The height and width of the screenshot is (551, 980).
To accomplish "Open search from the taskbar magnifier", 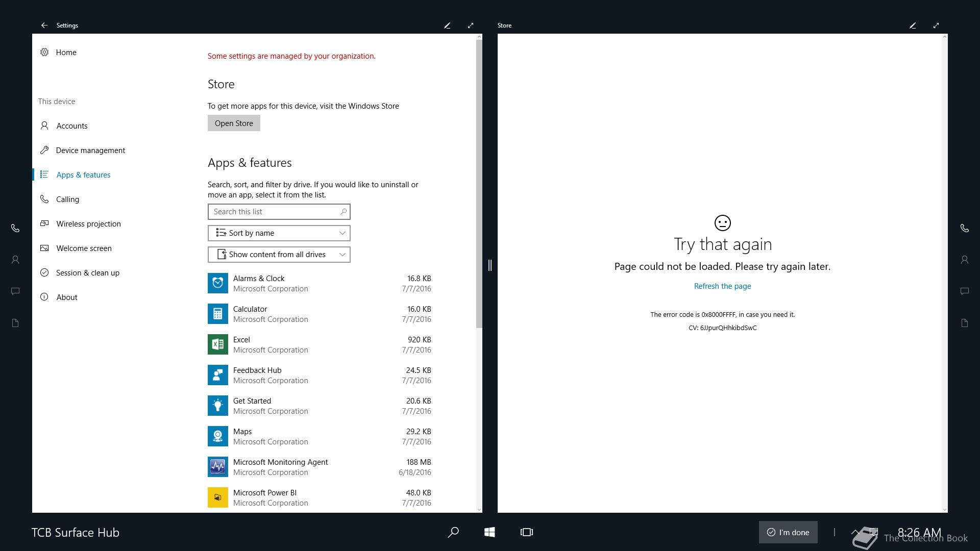I will point(453,532).
